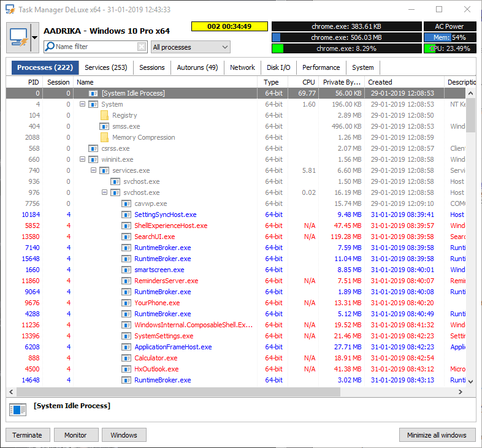Click the Monitor button
The image size is (482, 448).
(76, 435)
